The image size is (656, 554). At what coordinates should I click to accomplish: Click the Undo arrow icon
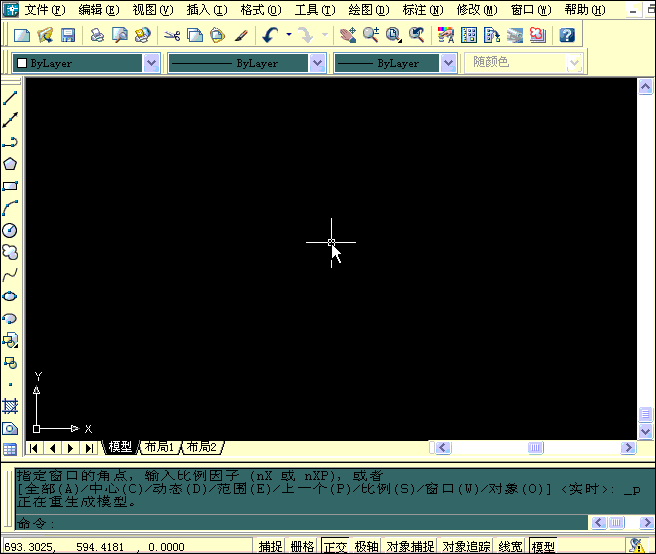click(270, 35)
